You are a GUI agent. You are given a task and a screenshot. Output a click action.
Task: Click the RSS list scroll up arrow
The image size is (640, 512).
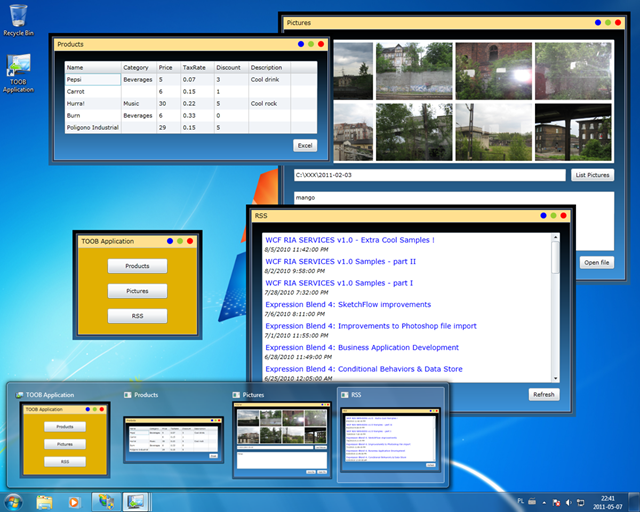pyautogui.click(x=555, y=237)
